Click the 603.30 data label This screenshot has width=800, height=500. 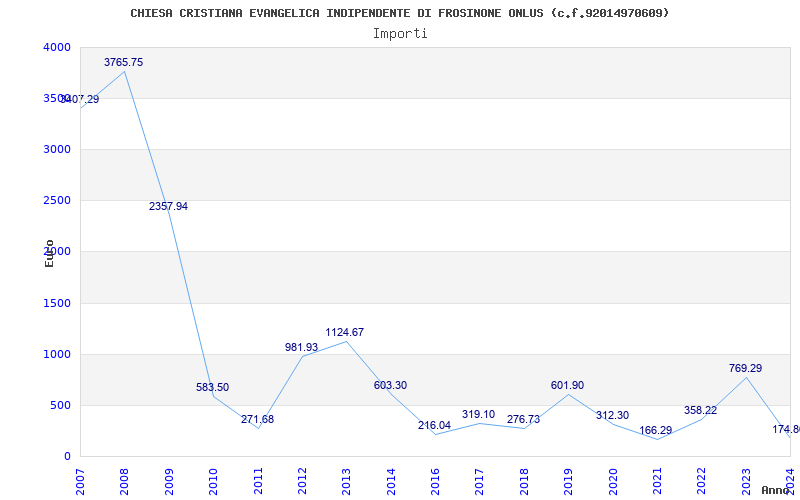click(390, 385)
